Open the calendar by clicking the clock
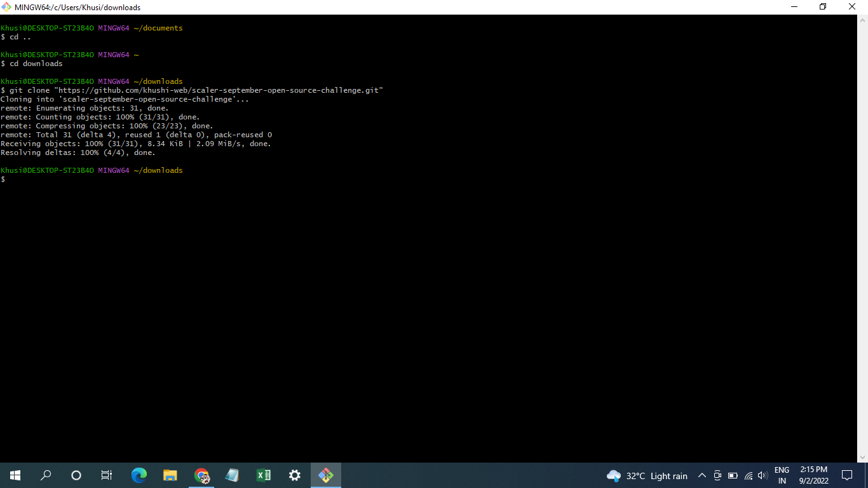The height and width of the screenshot is (488, 868). [x=813, y=475]
